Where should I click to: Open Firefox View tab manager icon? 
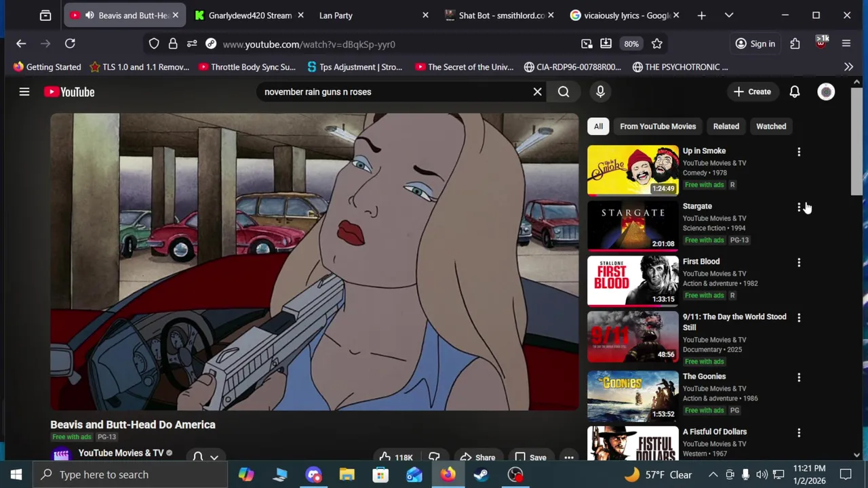point(45,15)
